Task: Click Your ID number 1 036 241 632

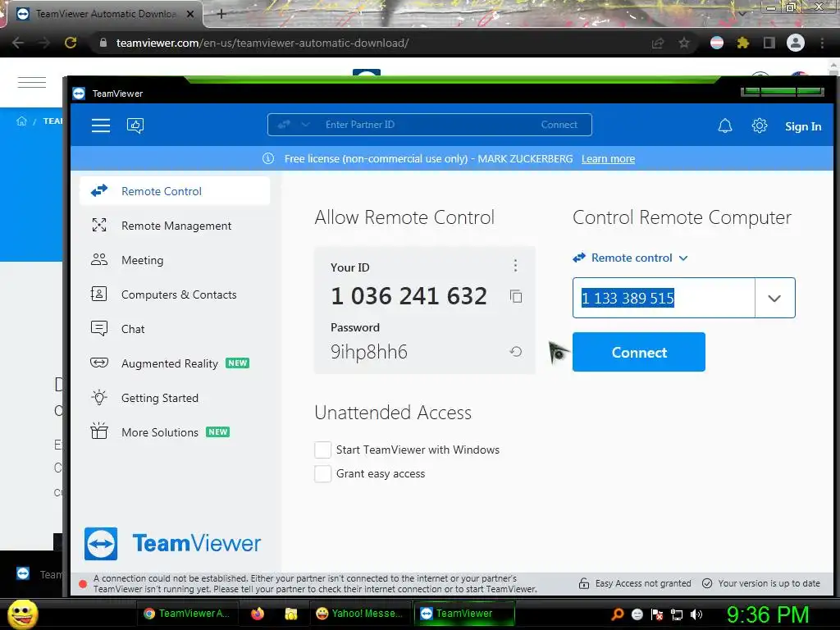Action: (409, 295)
